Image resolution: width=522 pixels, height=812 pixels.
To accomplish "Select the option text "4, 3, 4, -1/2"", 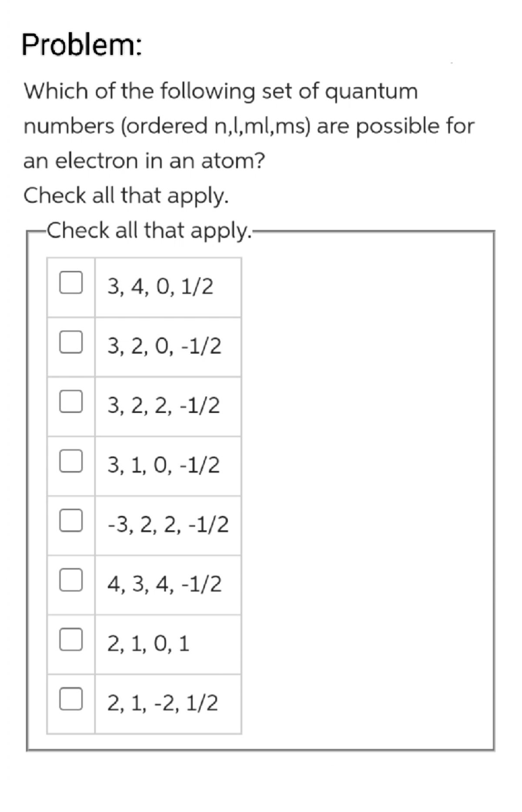I will 164,584.
